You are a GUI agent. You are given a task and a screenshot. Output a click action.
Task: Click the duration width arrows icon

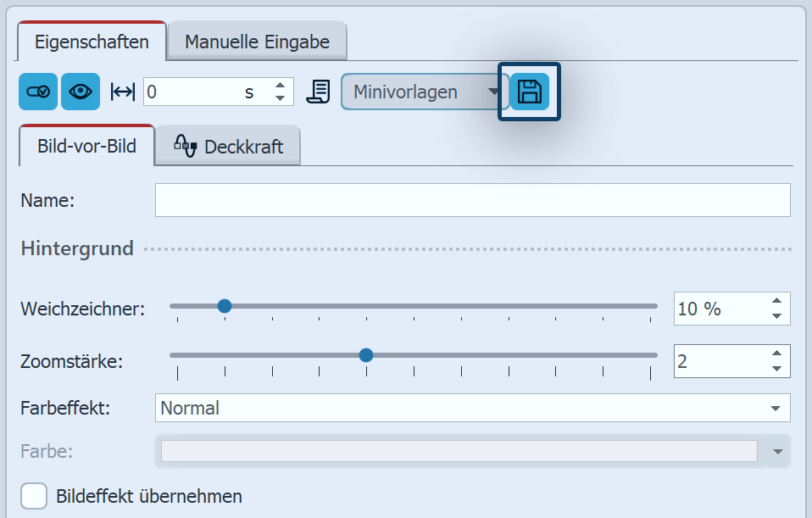[123, 92]
